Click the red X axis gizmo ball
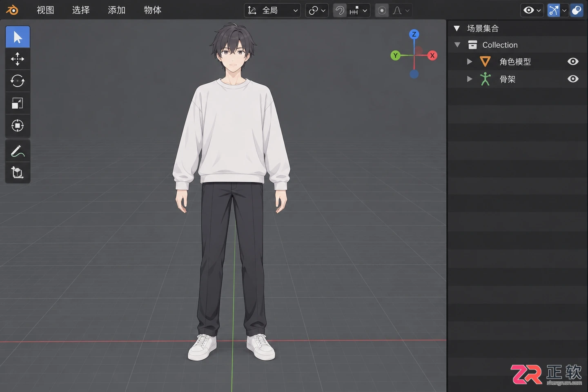 (432, 56)
